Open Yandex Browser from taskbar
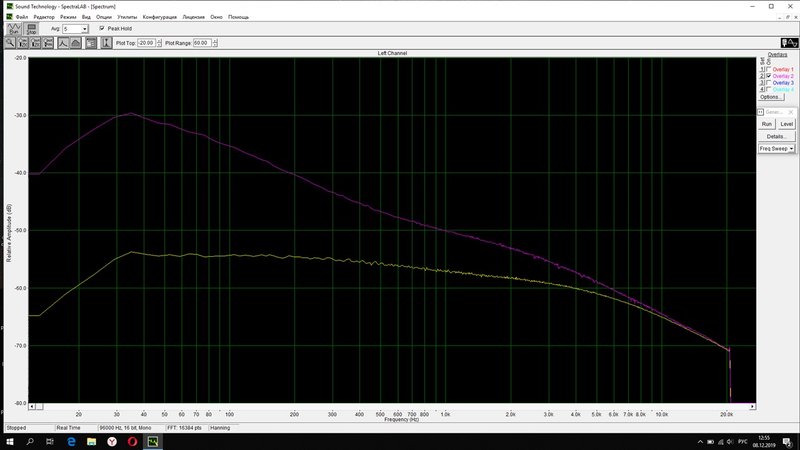 (x=112, y=442)
